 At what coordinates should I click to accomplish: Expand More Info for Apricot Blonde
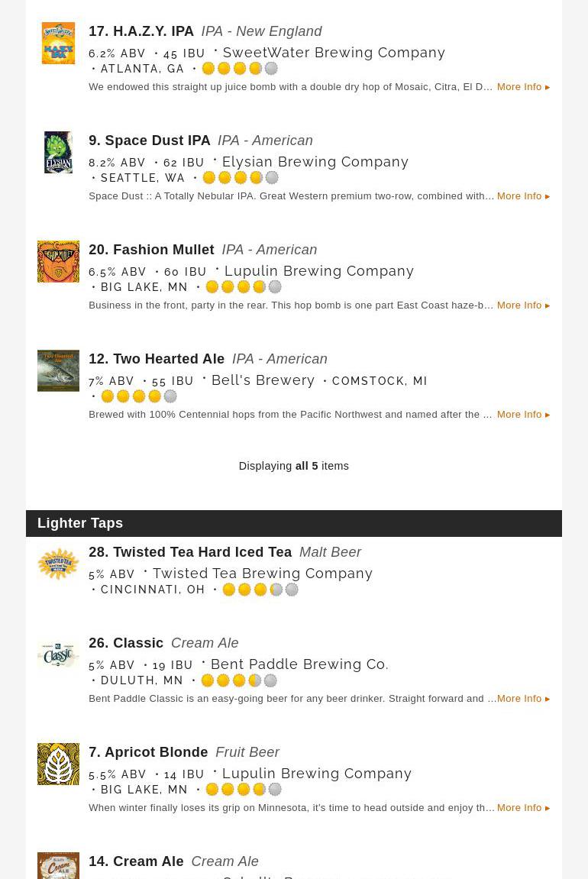(523, 808)
